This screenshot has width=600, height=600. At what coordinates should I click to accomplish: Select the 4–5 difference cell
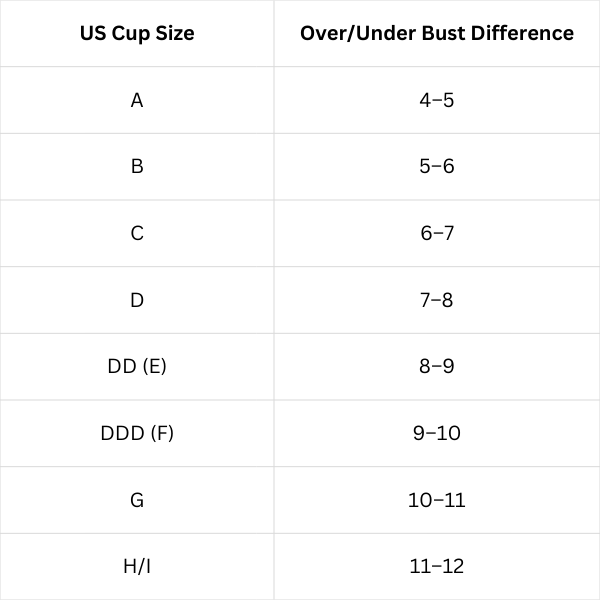(437, 100)
